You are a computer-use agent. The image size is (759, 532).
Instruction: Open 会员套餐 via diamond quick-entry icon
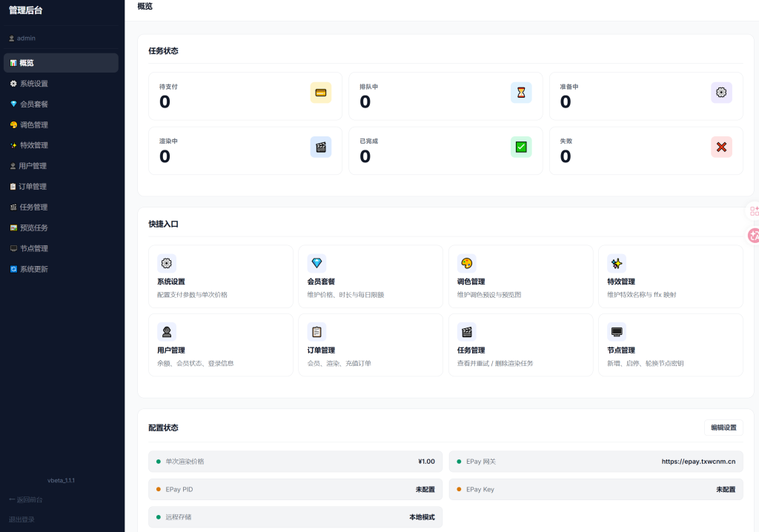pyautogui.click(x=316, y=263)
